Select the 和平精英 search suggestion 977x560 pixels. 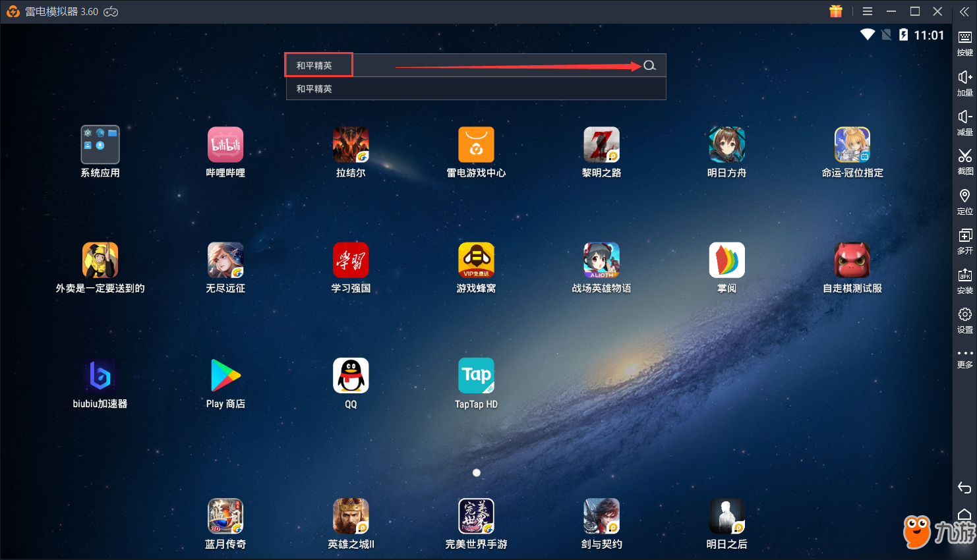(x=476, y=88)
